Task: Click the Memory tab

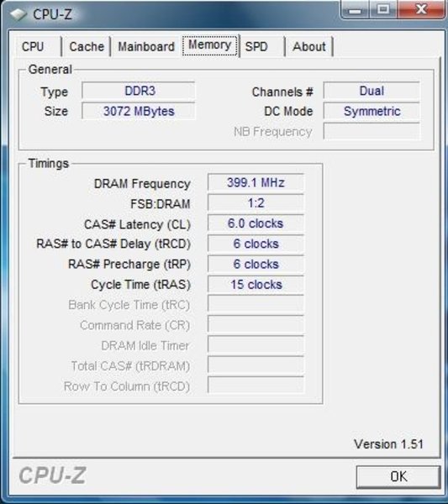Action: coord(210,45)
